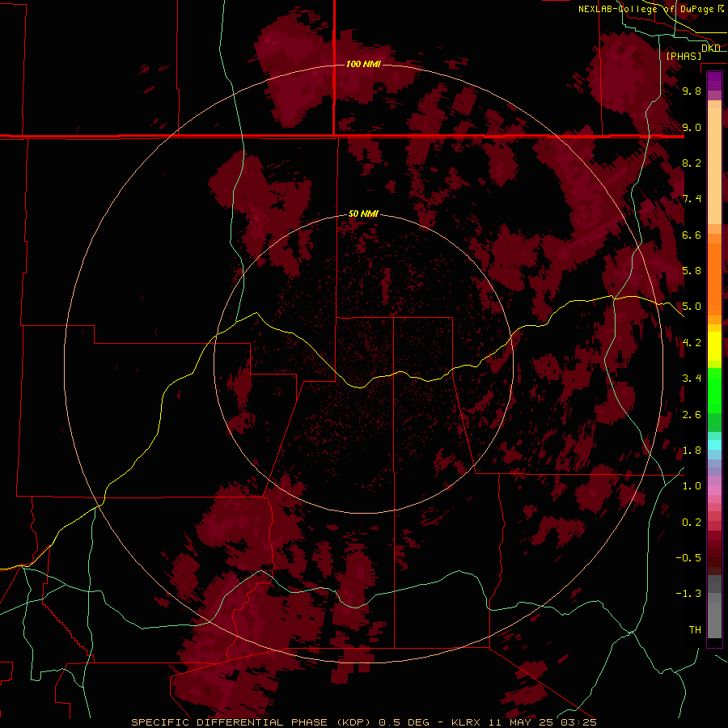Screen dimensions: 728x728
Task: Select the 2.6 value on color scale
Action: point(692,415)
